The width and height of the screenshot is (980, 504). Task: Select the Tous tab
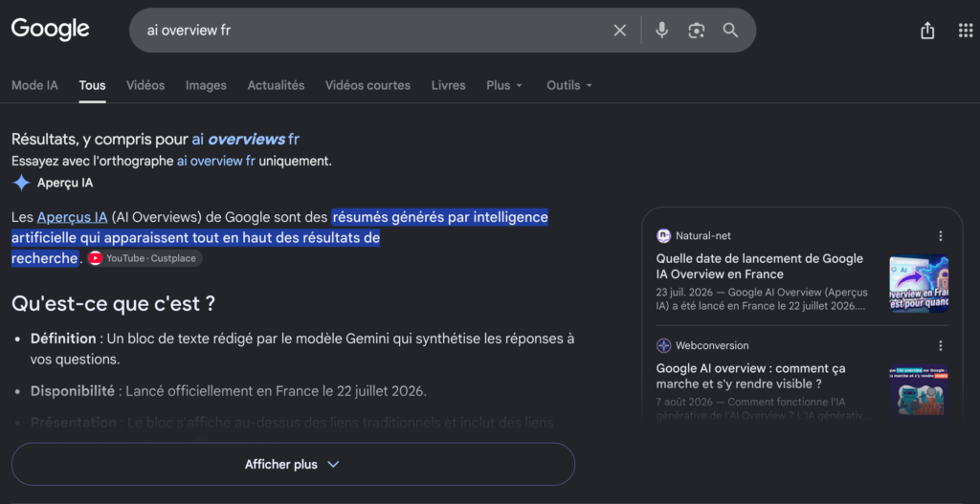(92, 85)
